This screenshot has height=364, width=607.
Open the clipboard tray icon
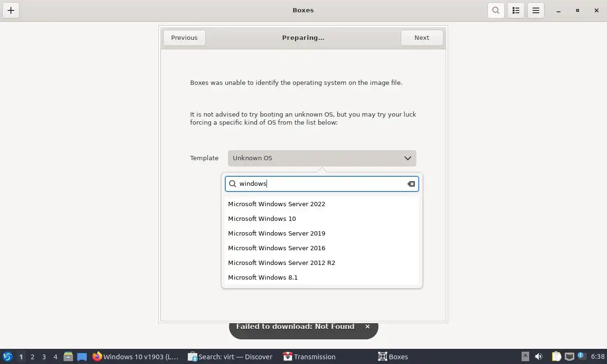point(556,357)
